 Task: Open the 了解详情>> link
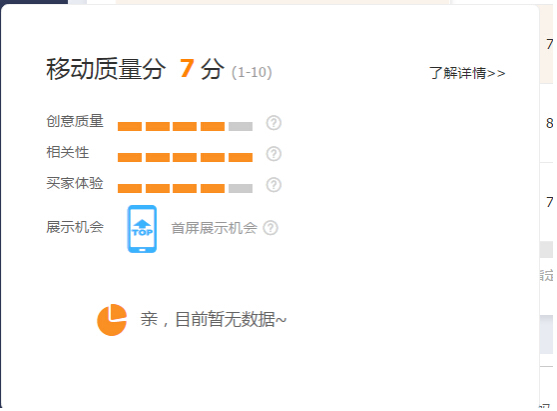pyautogui.click(x=467, y=73)
